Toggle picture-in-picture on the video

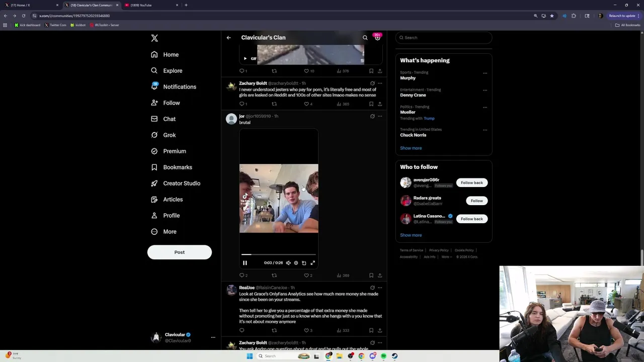[x=304, y=263]
